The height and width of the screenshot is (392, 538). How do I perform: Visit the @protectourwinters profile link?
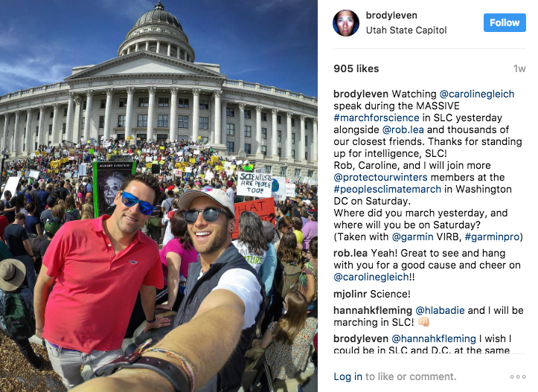(380, 177)
